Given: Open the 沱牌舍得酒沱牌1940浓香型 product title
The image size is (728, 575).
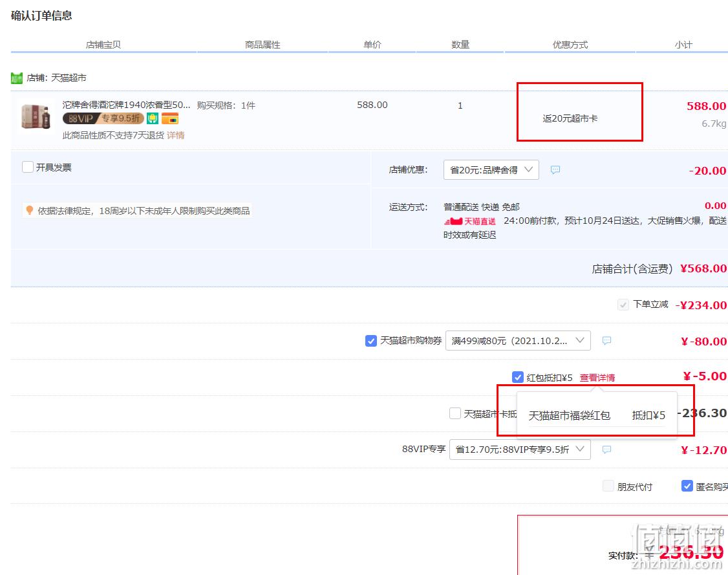Looking at the screenshot, I should (x=126, y=105).
